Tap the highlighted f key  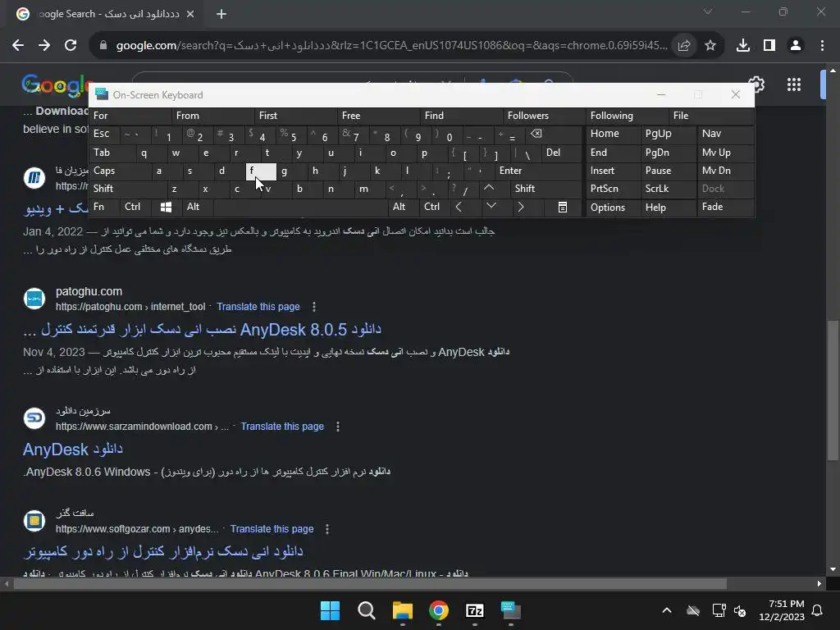pyautogui.click(x=261, y=171)
